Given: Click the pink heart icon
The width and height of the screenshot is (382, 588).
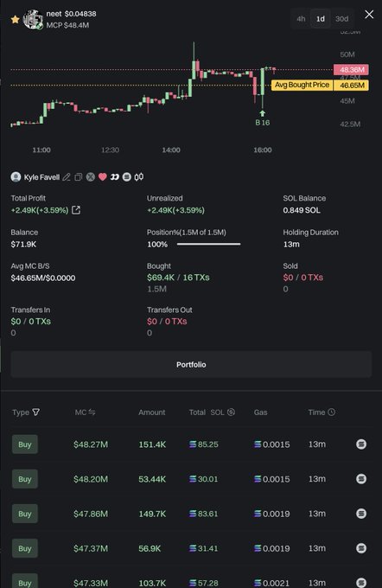Looking at the screenshot, I should (103, 177).
